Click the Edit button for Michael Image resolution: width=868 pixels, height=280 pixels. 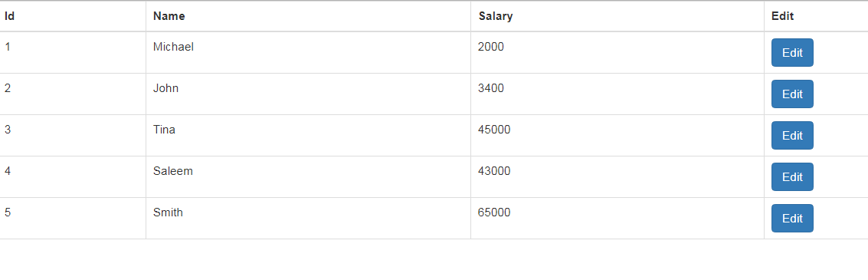pos(792,53)
